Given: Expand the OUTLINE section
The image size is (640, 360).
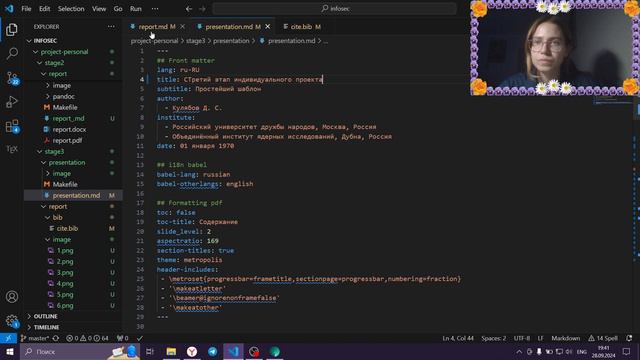Looking at the screenshot, I should click(45, 316).
